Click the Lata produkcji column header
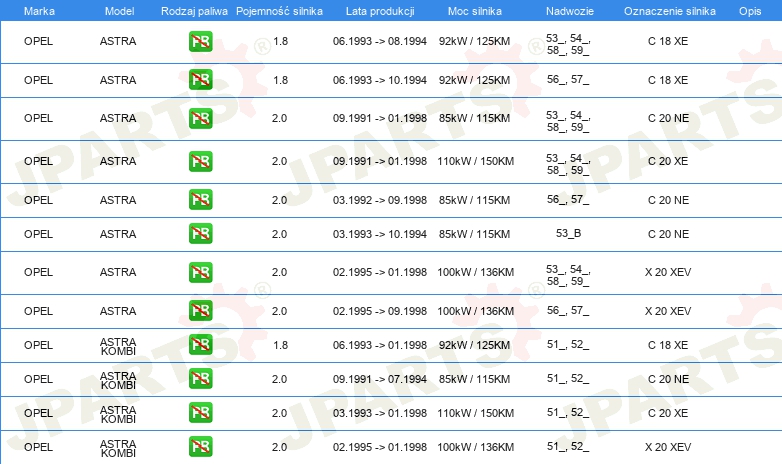 (380, 11)
